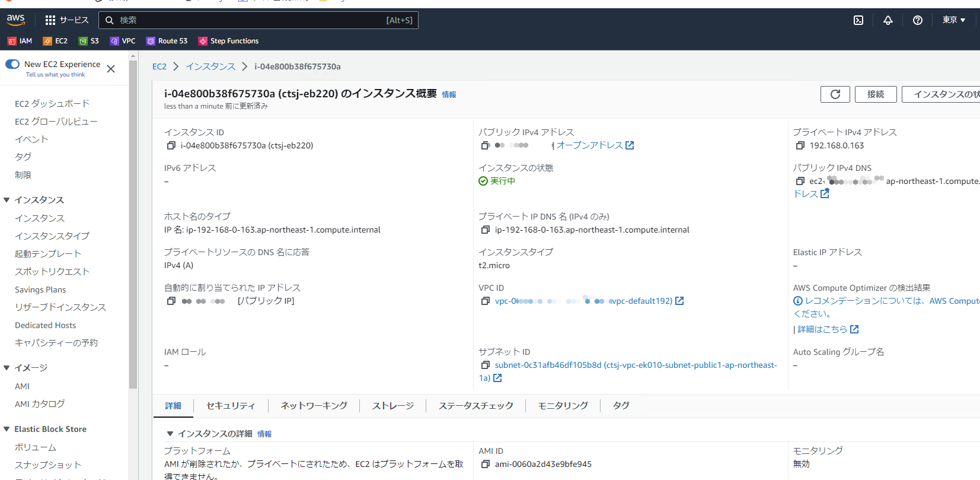This screenshot has height=480, width=980.
Task: Open スナップショット in sidebar
Action: [x=48, y=465]
